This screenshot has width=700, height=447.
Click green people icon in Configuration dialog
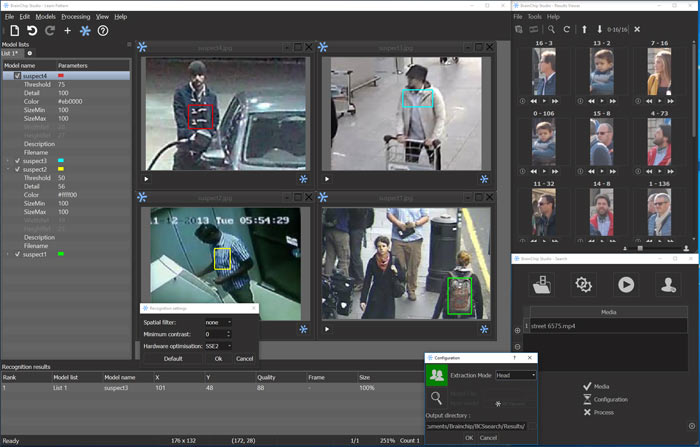(437, 375)
